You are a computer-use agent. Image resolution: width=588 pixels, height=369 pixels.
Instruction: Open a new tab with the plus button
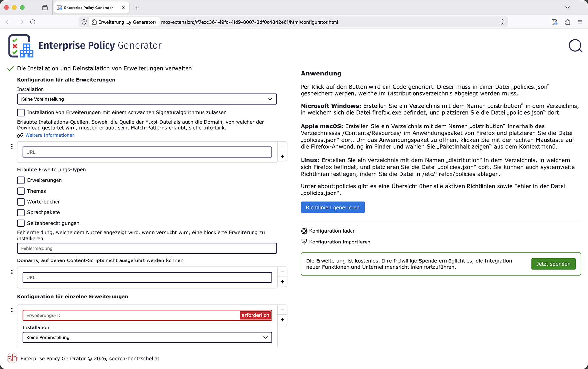click(x=137, y=8)
